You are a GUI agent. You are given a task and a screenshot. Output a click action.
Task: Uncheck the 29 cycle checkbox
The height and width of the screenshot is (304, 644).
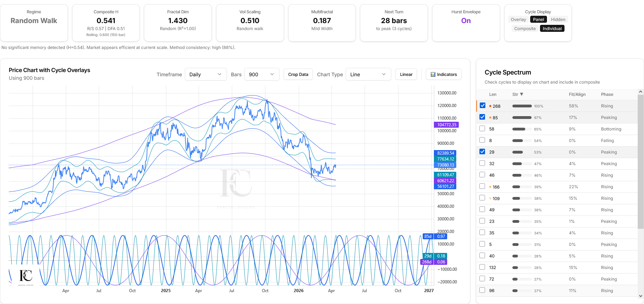tap(483, 152)
